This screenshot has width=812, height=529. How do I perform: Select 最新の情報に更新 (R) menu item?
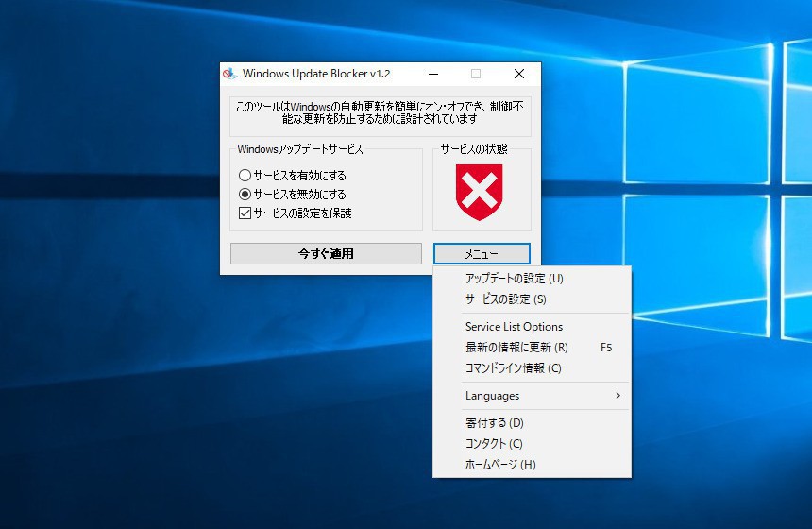(x=532, y=347)
